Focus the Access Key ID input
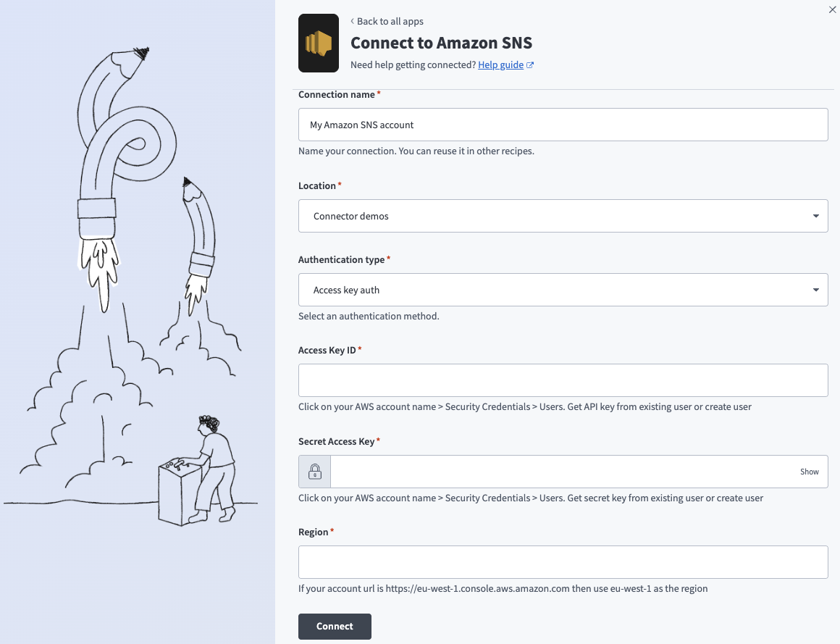This screenshot has width=840, height=644. (562, 380)
